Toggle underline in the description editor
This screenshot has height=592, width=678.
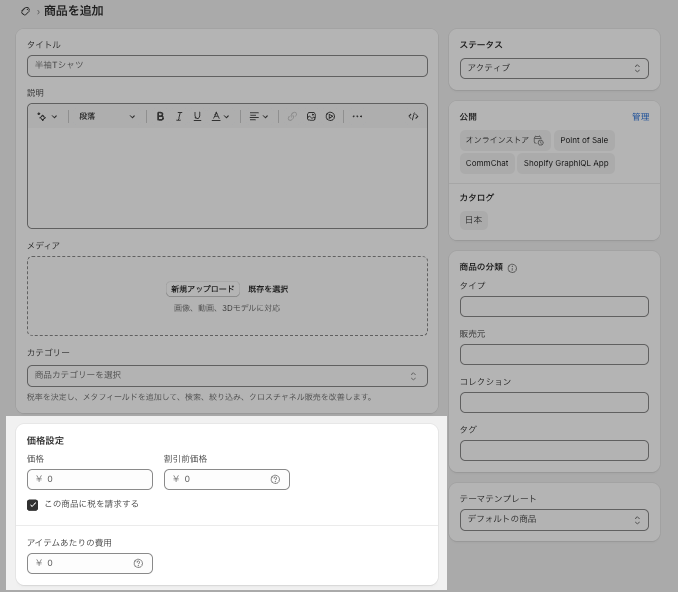click(x=197, y=117)
